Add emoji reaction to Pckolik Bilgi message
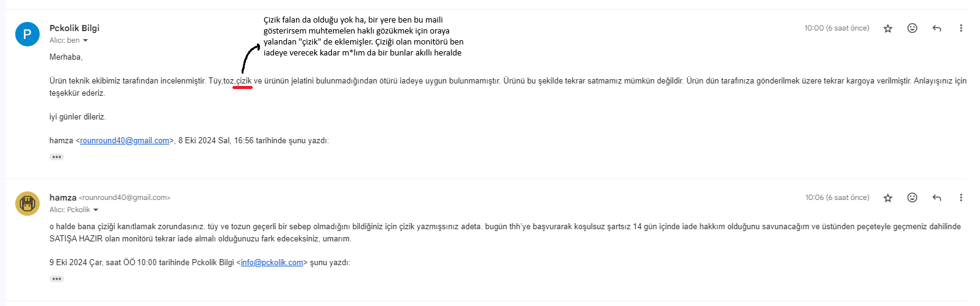The height and width of the screenshot is (306, 980). click(912, 28)
